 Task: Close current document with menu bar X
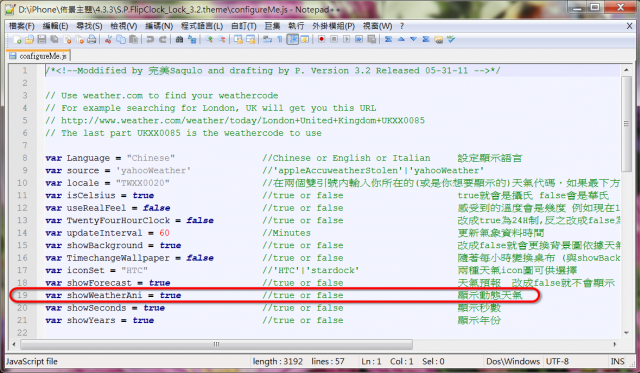click(x=629, y=26)
